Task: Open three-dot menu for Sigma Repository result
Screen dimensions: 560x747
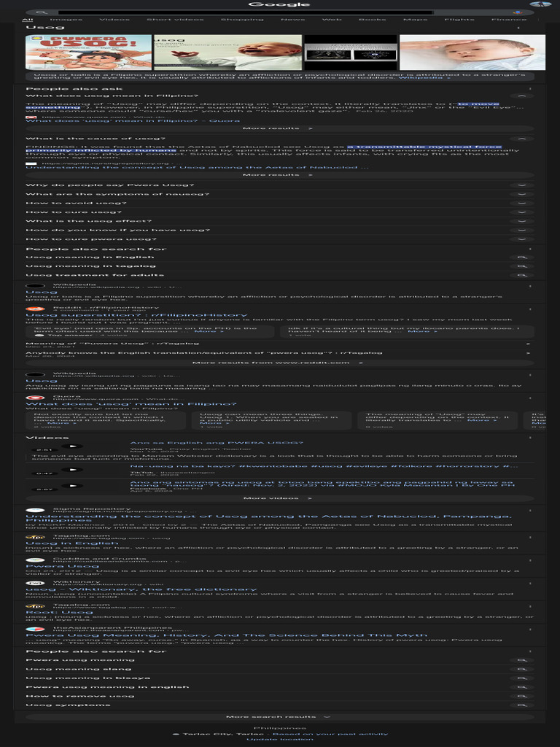Action: [x=530, y=510]
